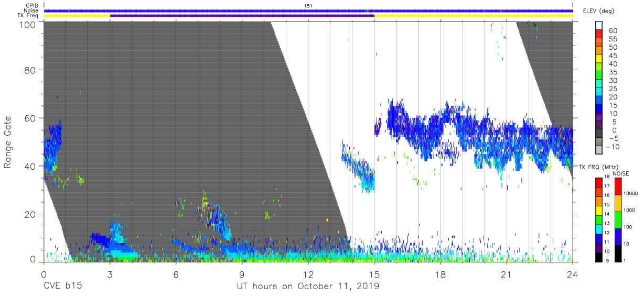This screenshot has height=297, width=644.
Task: Click the 'CVE b15' radar beam label
Action: (x=62, y=287)
